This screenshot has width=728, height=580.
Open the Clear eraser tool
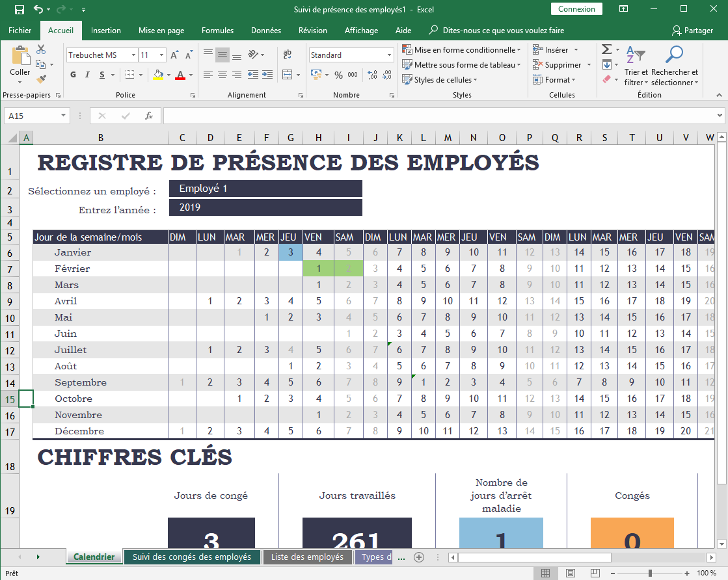click(x=606, y=79)
